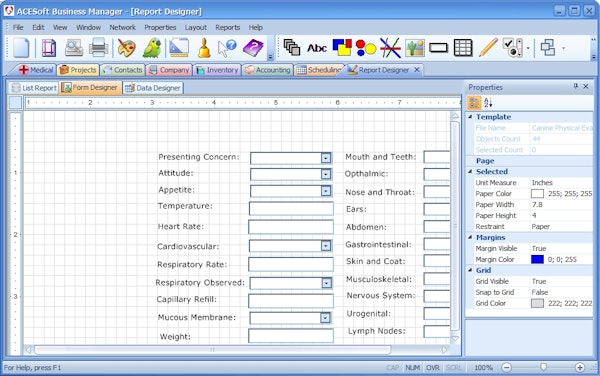Close the Properties panel

pos(586,87)
